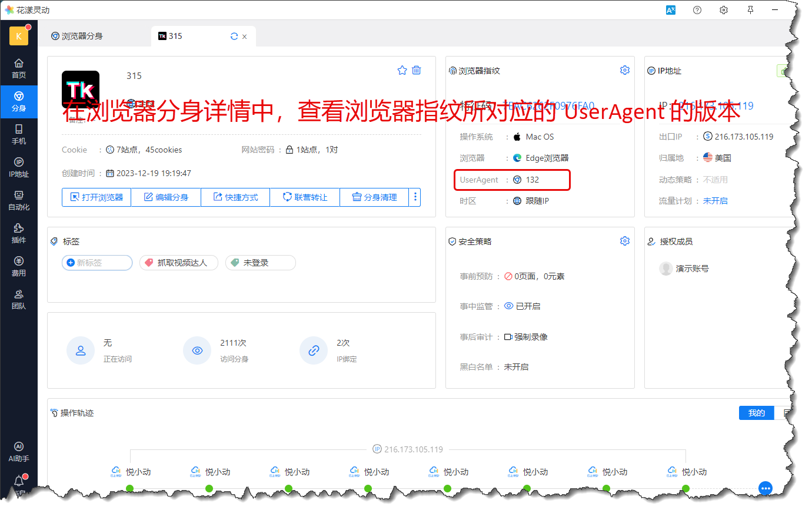Image resolution: width=812 pixels, height=513 pixels.
Task: Select the 抓取视频达人 tag
Action: 179,263
